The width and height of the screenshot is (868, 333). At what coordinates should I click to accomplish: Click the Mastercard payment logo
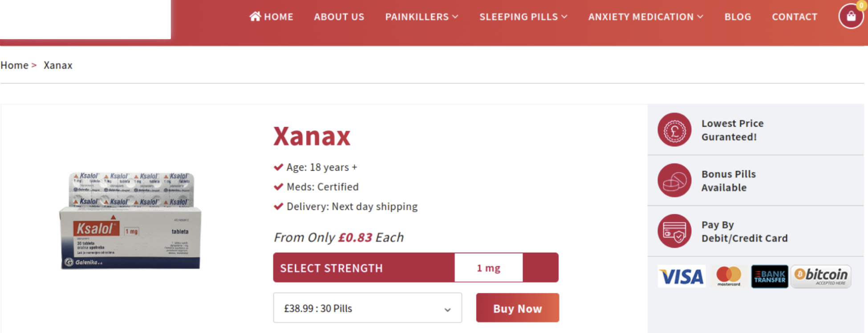[x=729, y=276]
